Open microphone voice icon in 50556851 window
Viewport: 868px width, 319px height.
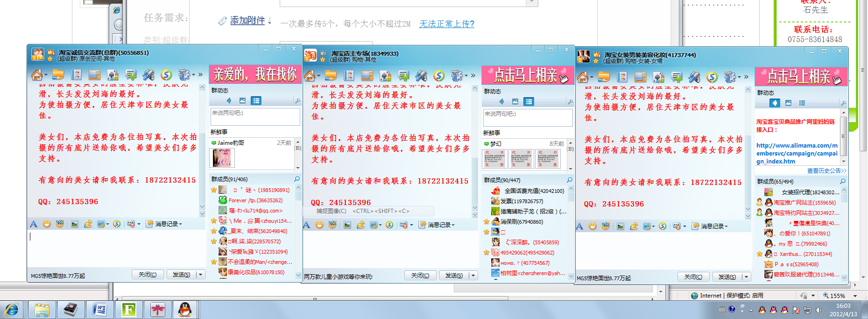click(x=148, y=75)
